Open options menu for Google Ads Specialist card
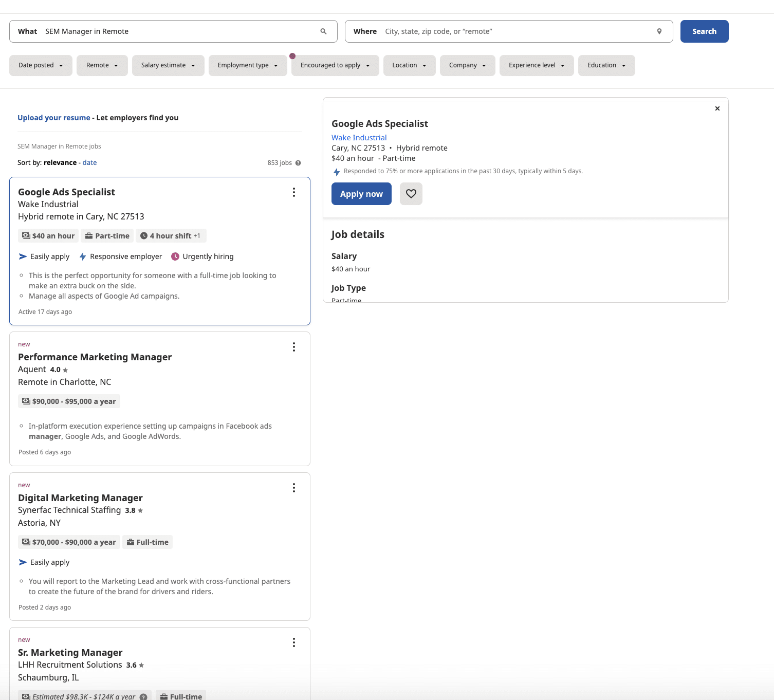This screenshot has width=774, height=700. point(294,192)
